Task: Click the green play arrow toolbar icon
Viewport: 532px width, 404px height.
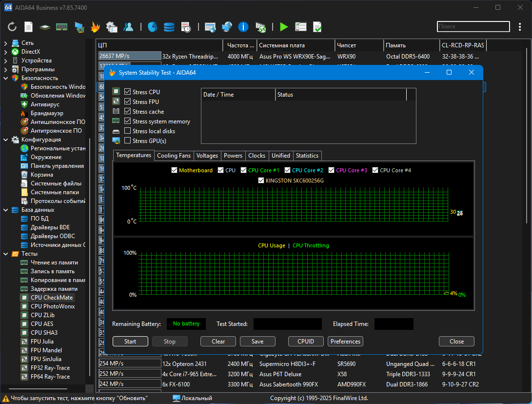Action: (284, 27)
